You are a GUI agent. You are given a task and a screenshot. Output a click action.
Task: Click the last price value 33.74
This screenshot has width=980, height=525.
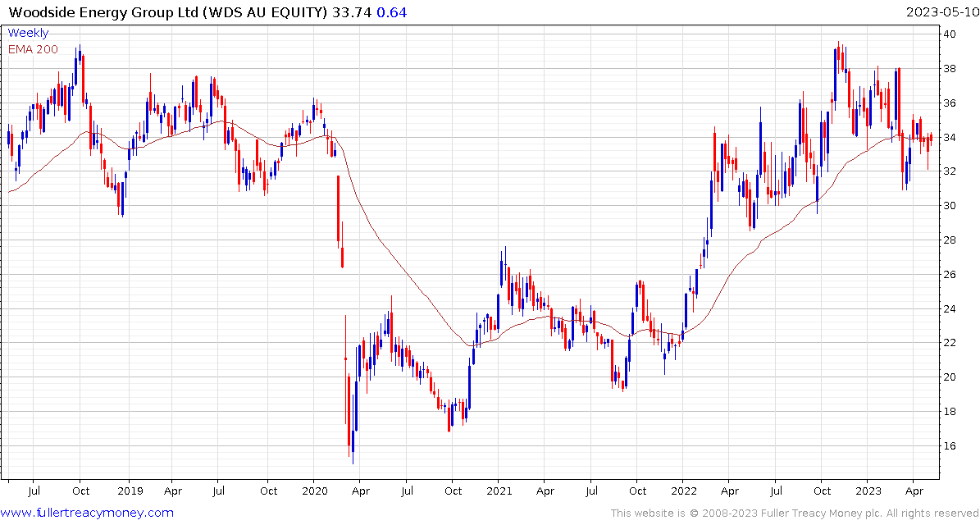(x=351, y=11)
